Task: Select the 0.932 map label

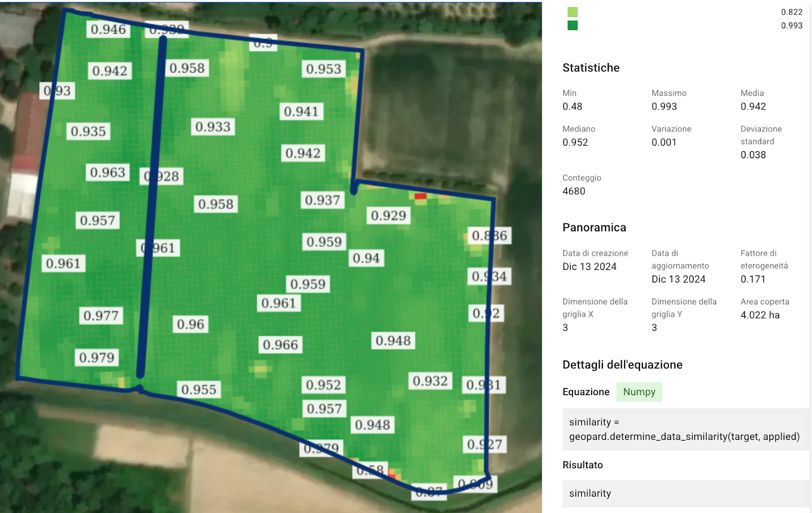Action: (430, 381)
